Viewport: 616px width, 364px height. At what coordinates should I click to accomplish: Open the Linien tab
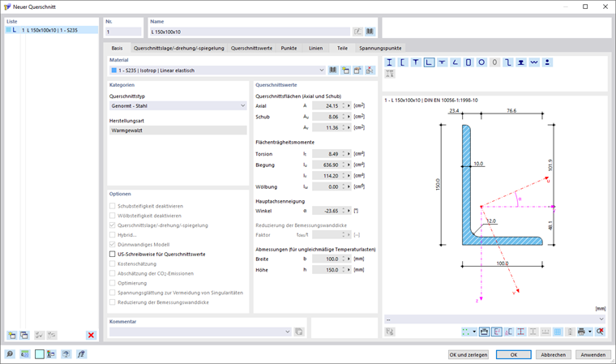coord(315,48)
